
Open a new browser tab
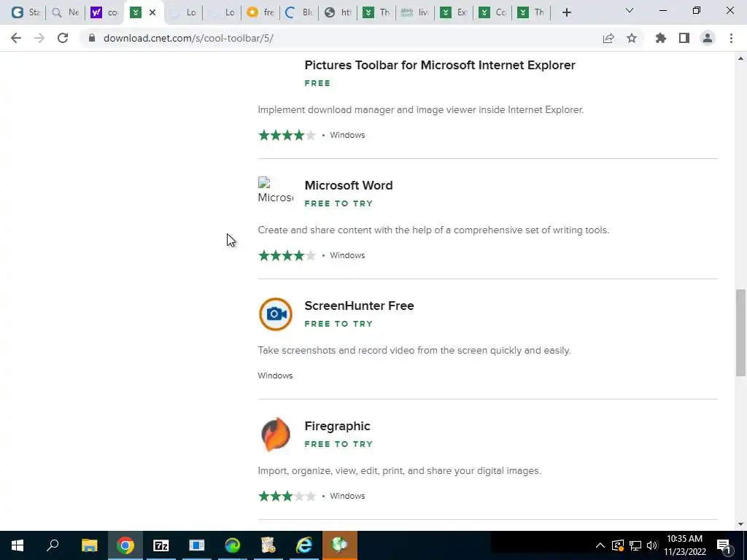[566, 12]
